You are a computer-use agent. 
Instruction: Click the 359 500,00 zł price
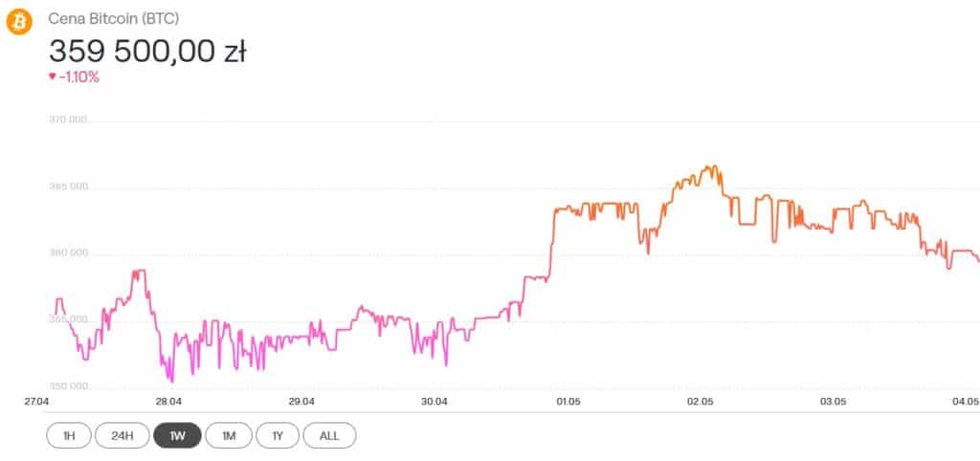click(x=147, y=52)
